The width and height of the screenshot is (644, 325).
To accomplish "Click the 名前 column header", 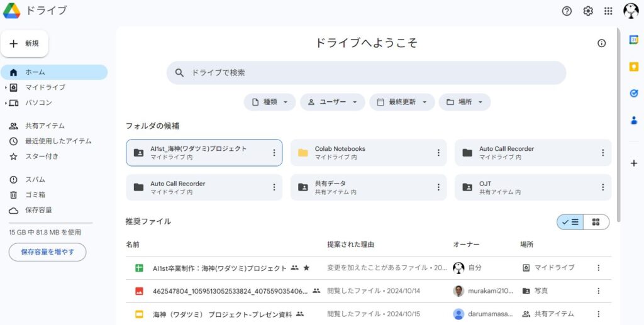I will pyautogui.click(x=133, y=245).
